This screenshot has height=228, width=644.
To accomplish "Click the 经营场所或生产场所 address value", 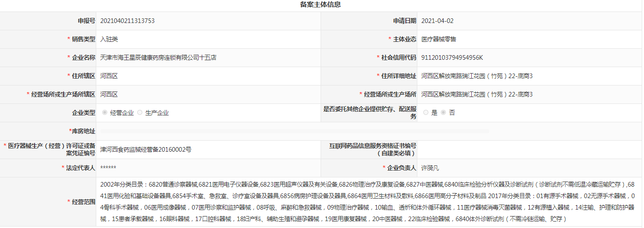I will tap(477, 95).
